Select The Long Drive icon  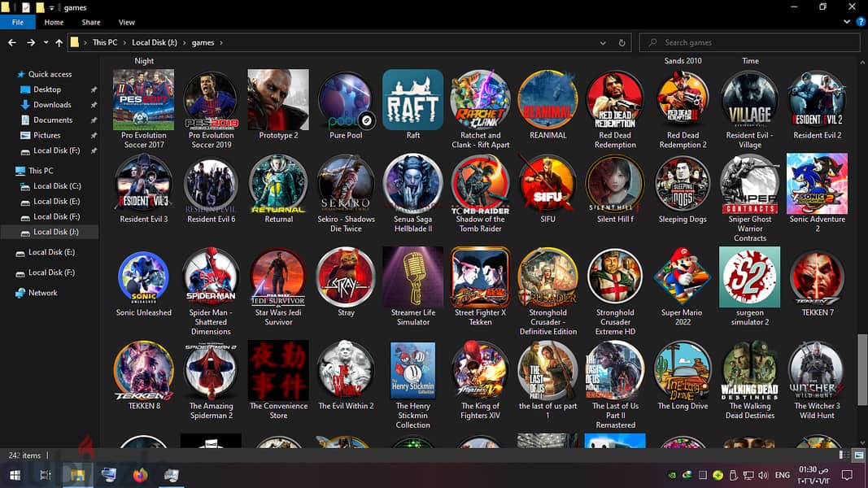683,370
